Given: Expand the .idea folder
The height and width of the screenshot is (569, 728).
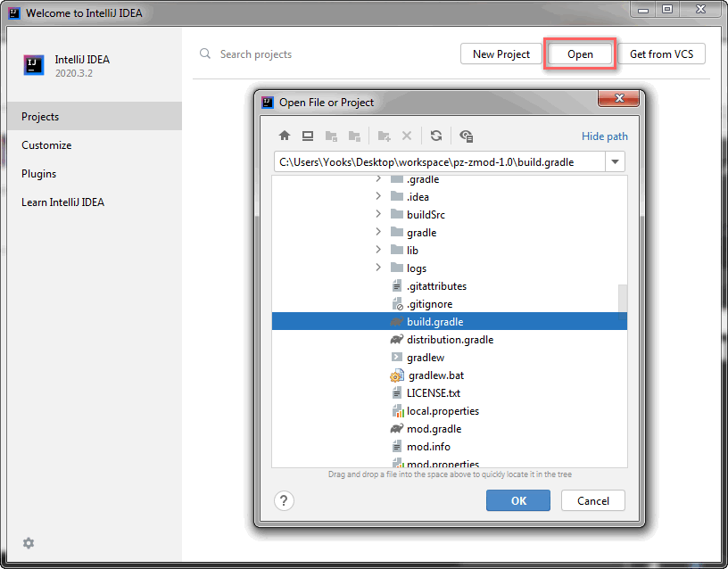Looking at the screenshot, I should 378,196.
